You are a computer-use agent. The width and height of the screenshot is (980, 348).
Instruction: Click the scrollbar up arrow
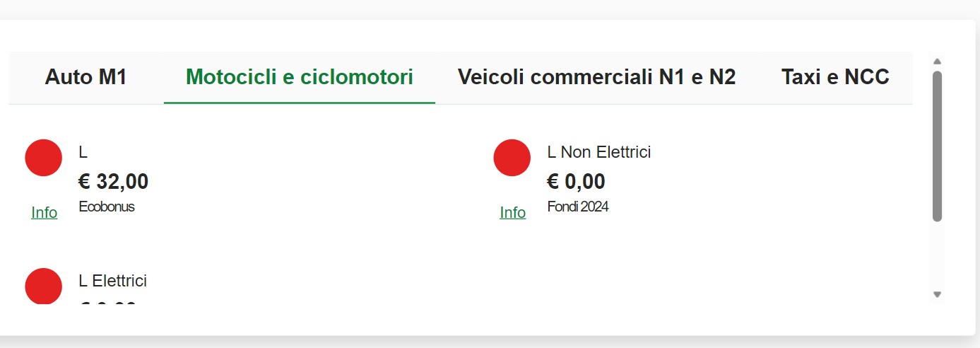(938, 62)
